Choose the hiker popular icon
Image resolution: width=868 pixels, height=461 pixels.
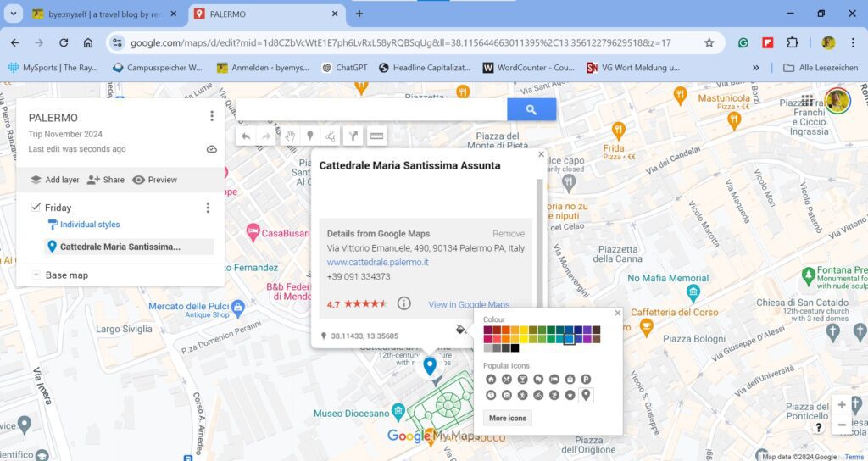pyautogui.click(x=522, y=395)
